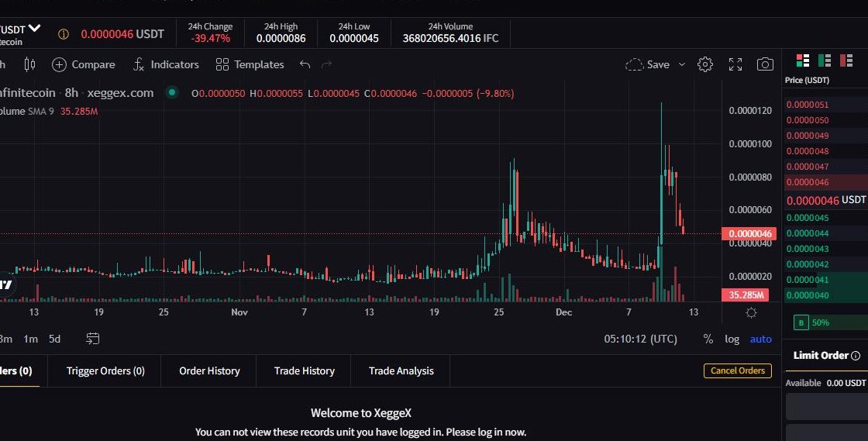Open chart settings gear
This screenshot has height=441, width=868.
pos(704,65)
